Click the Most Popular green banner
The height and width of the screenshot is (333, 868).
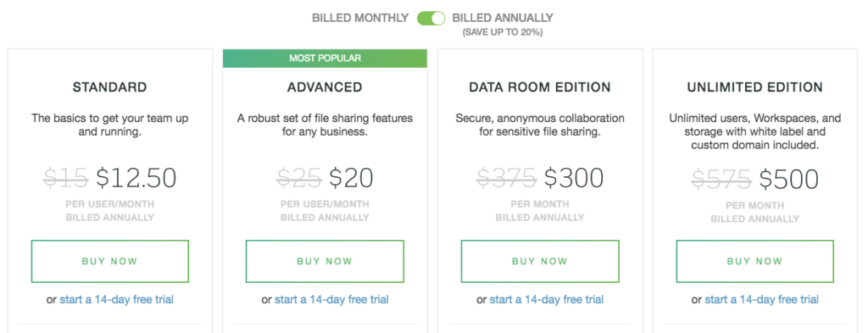(x=325, y=58)
